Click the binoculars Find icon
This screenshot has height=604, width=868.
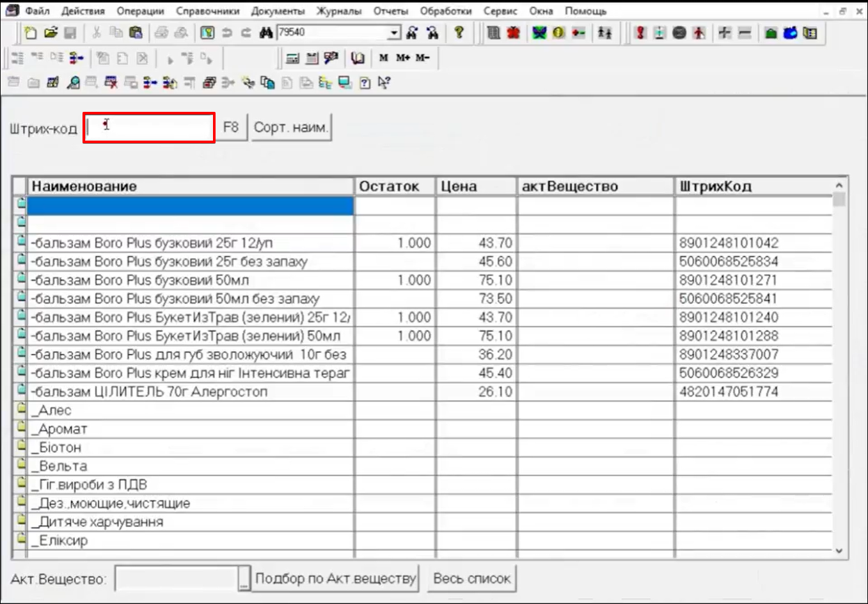266,33
